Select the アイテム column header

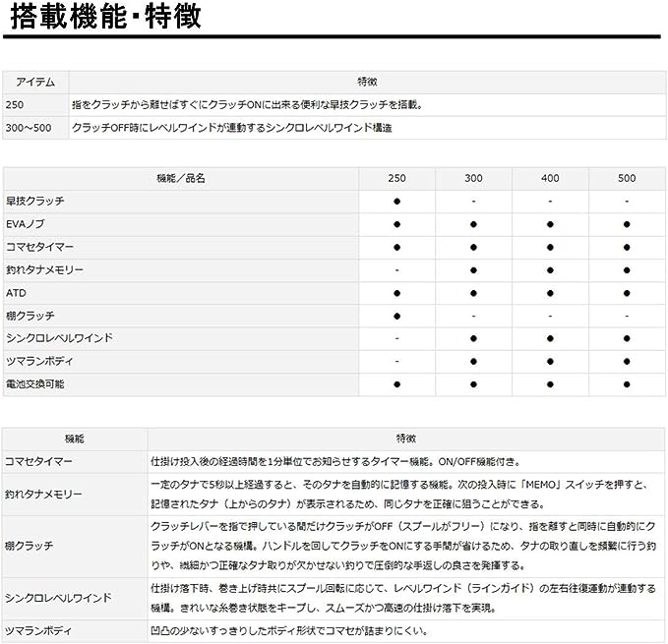point(35,82)
